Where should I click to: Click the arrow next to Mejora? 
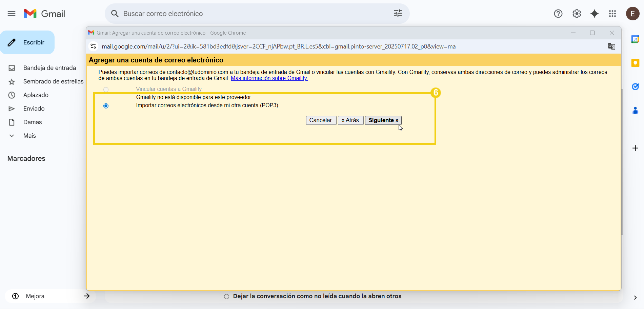point(87,296)
